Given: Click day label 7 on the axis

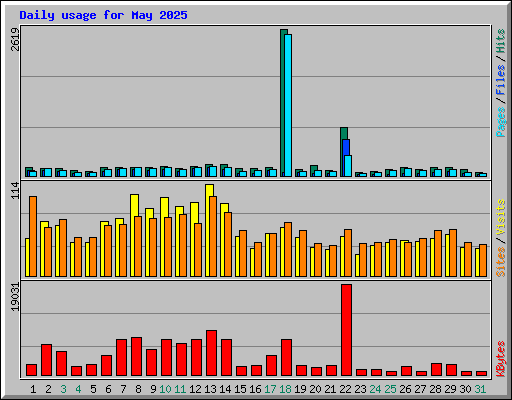Looking at the screenshot, I should (123, 389).
